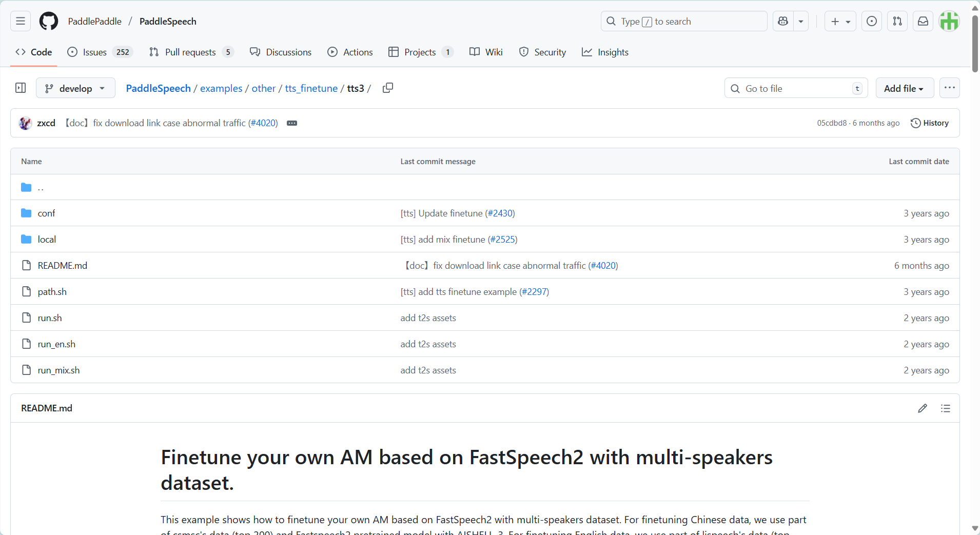Open run_en.sh file
This screenshot has height=535, width=980.
56,344
